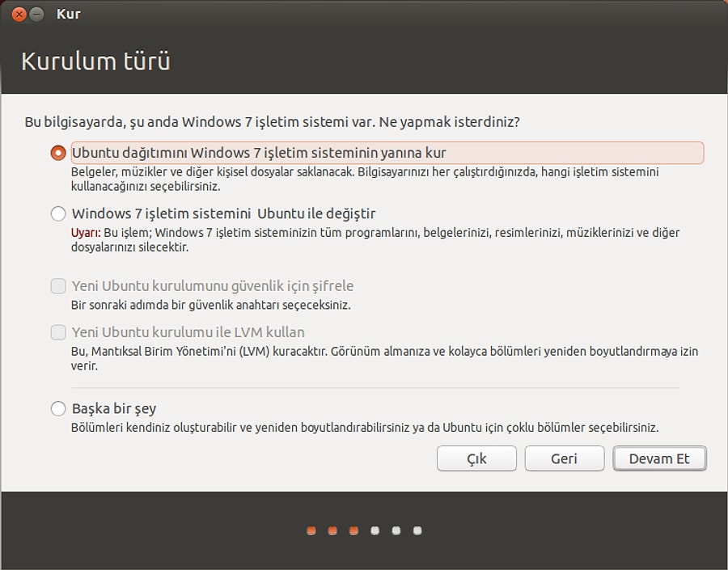Click the red 'Uyarı:' warning text
Screen dimensions: 728x570
pyautogui.click(x=86, y=233)
